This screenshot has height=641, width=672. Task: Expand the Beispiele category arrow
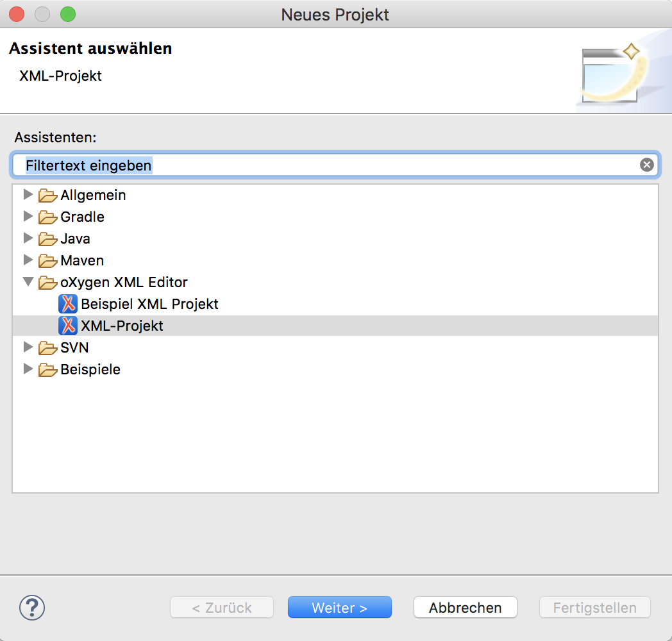tap(28, 369)
